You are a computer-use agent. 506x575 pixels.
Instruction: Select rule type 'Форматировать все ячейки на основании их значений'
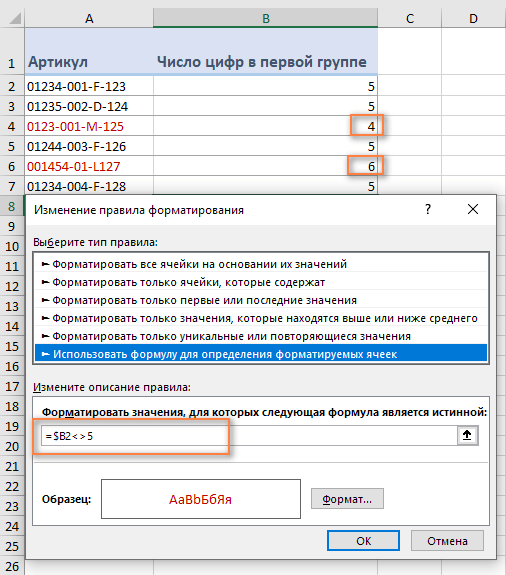[x=261, y=264]
